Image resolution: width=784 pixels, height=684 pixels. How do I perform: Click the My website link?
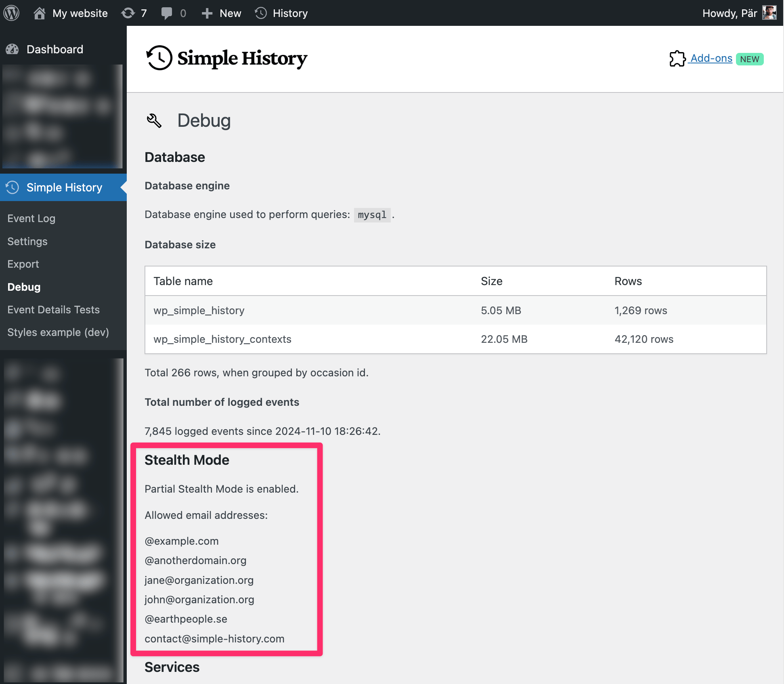tap(80, 13)
